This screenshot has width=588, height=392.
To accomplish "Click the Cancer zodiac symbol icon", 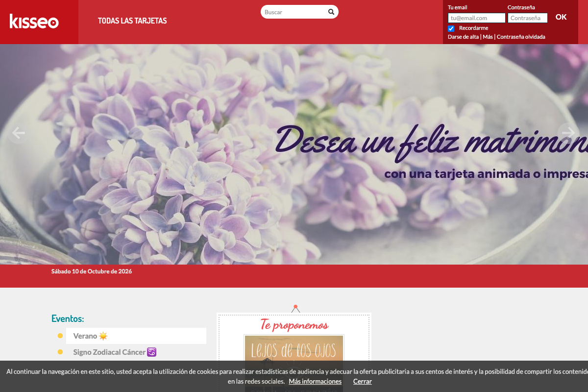I will click(151, 352).
